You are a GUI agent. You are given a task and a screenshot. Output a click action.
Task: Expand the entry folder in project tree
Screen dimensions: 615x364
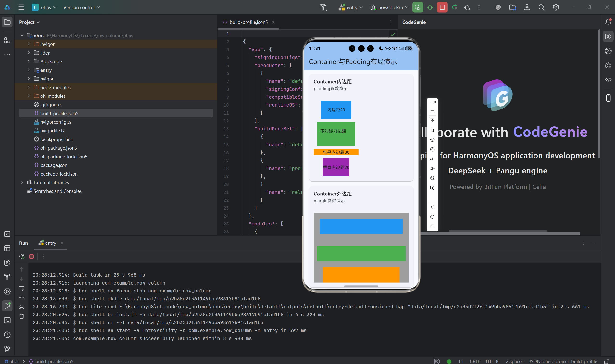tap(29, 70)
